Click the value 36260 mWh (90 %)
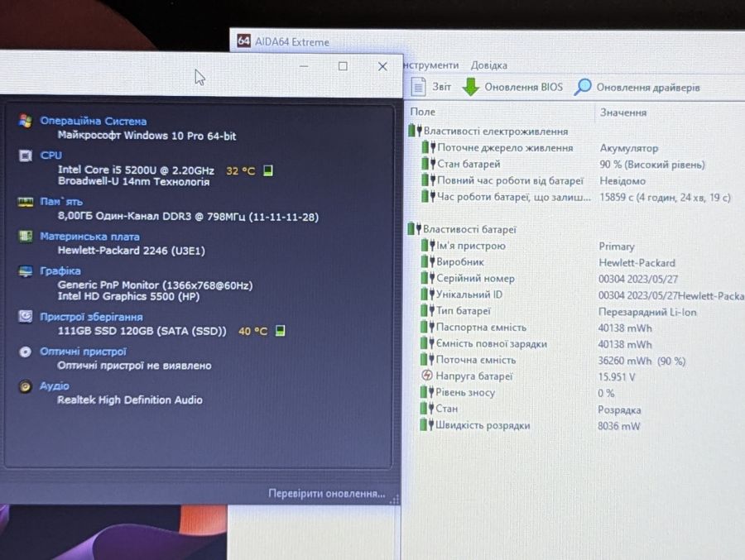745x560 pixels. click(x=642, y=361)
